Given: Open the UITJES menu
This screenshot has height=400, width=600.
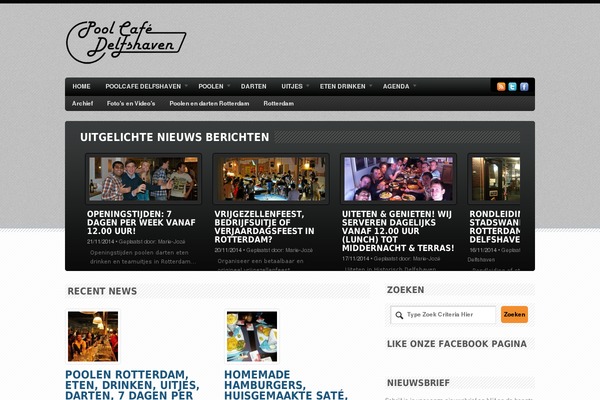Looking at the screenshot, I should point(292,87).
